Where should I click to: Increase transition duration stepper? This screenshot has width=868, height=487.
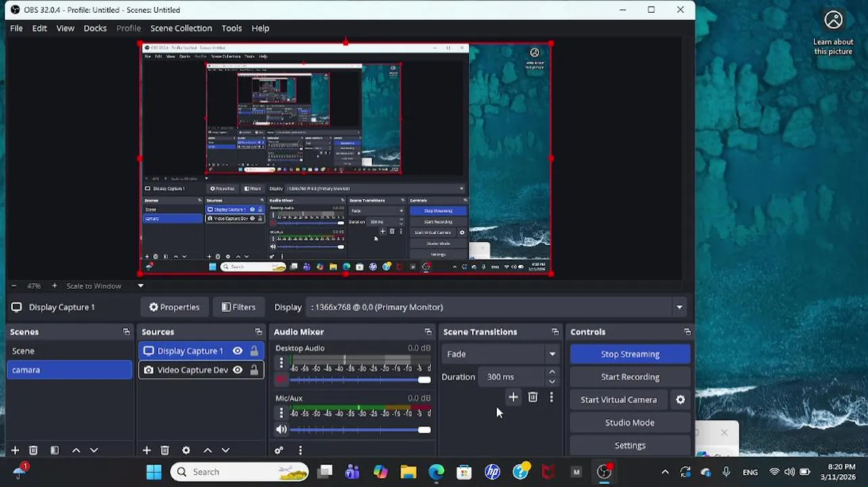coord(552,373)
